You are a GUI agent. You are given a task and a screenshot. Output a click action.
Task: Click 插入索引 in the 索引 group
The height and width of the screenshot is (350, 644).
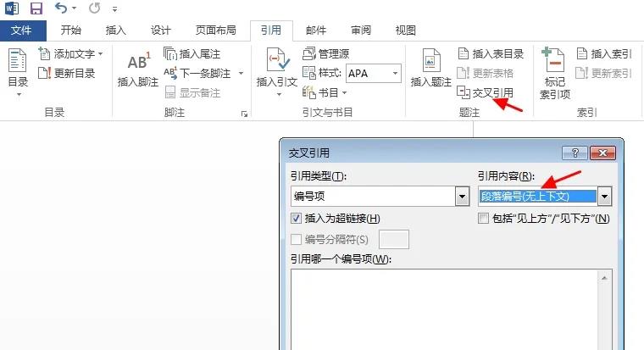click(603, 54)
